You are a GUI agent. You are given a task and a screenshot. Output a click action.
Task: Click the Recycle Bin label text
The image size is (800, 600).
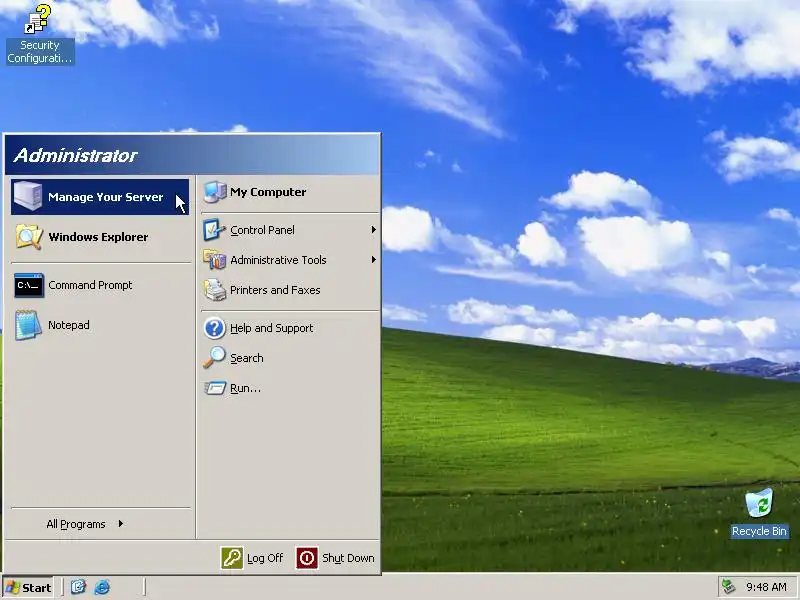759,531
